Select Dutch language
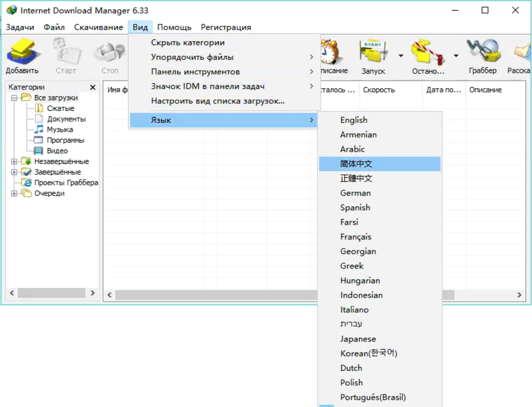The image size is (532, 407). [380, 368]
